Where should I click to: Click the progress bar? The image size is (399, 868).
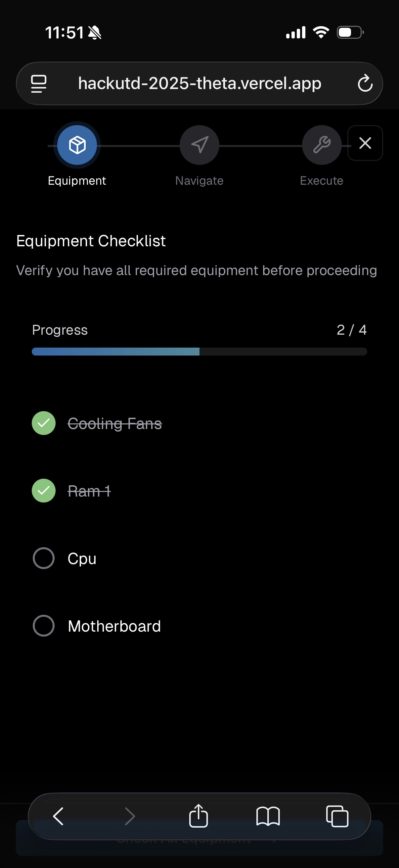(x=199, y=352)
